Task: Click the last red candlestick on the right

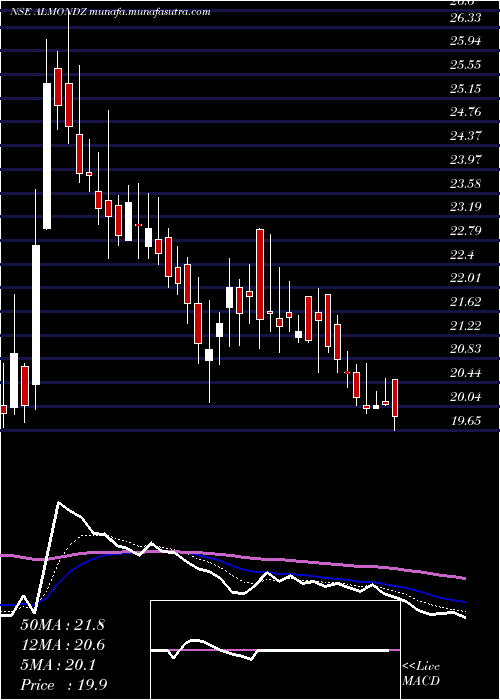Action: 395,398
